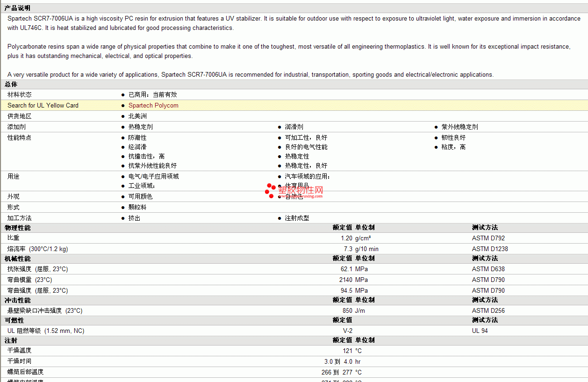588x382 pixels.
Task: Click the 韧性良好 feature entry
Action: pyautogui.click(x=454, y=137)
